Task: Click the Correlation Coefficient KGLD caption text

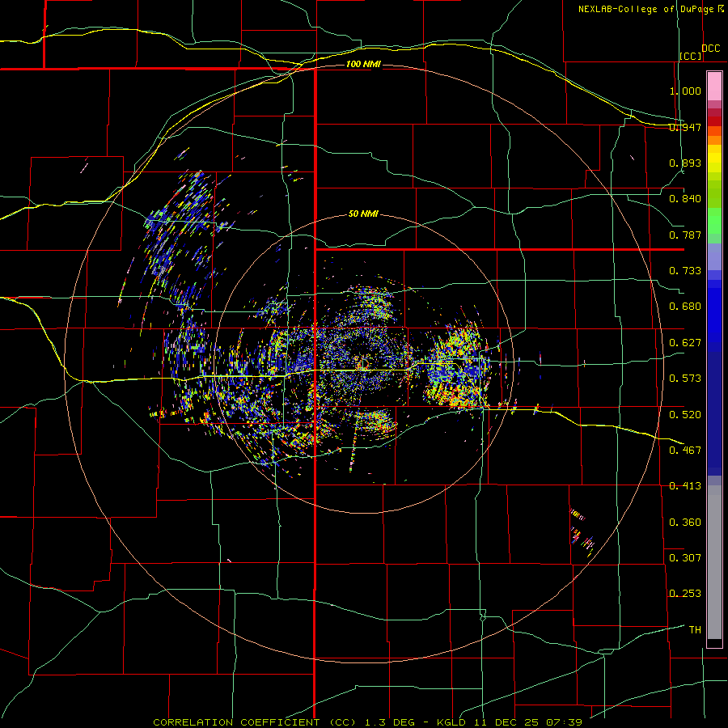Action: click(368, 722)
